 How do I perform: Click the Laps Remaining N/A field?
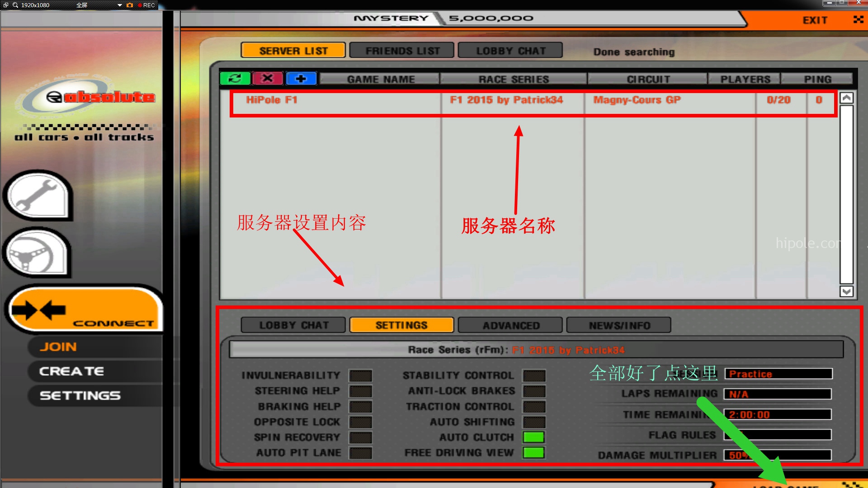[778, 394]
